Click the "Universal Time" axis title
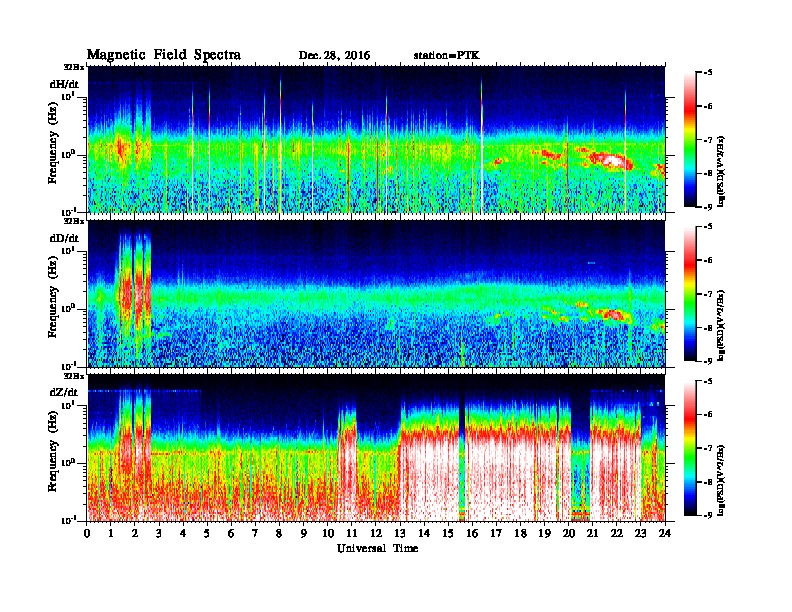 tap(378, 548)
